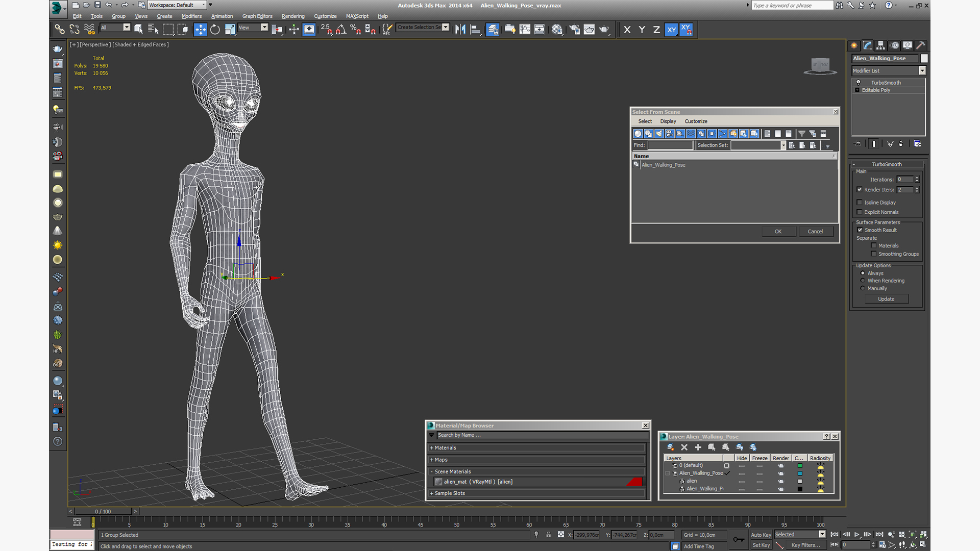
Task: Click the Play Animation button
Action: [x=857, y=534]
